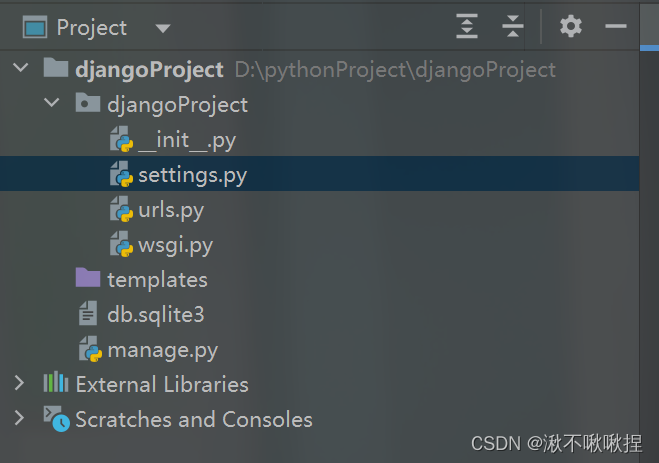Image resolution: width=659 pixels, height=463 pixels.
Task: Click the Project panel title label
Action: (x=92, y=28)
